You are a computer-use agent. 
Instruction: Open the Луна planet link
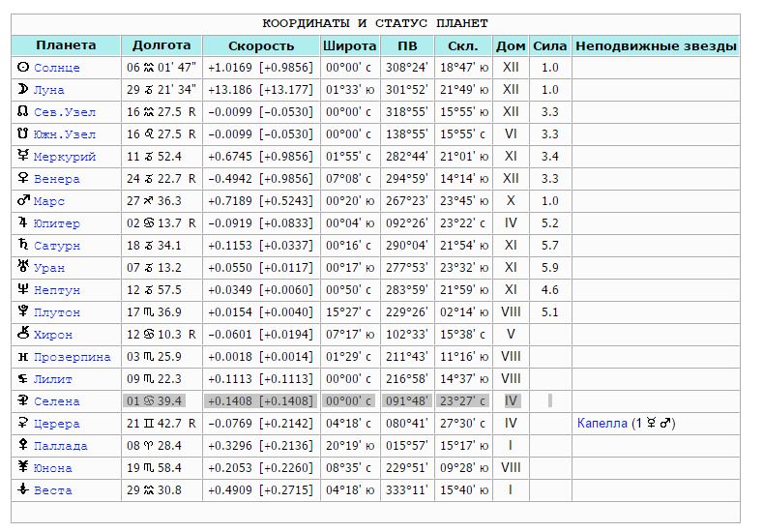tap(49, 91)
